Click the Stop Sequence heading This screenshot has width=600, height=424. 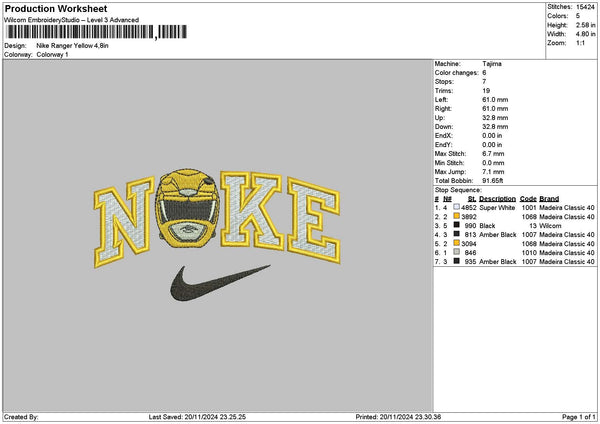458,190
